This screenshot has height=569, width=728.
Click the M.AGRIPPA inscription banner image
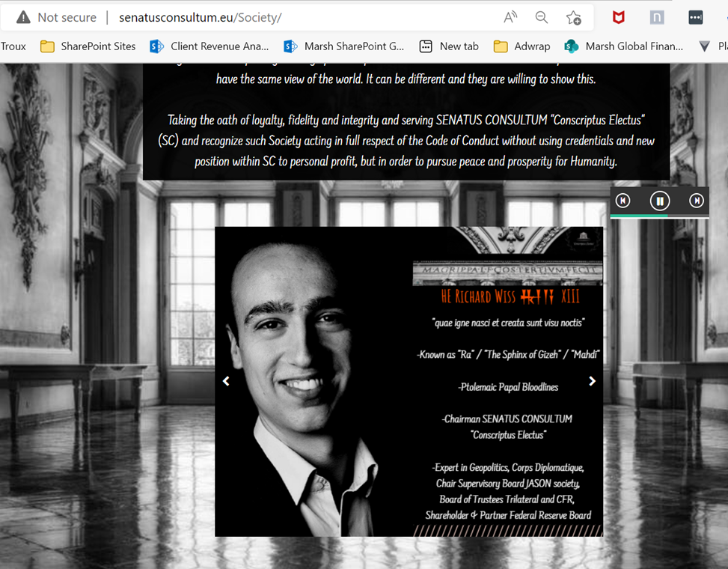point(507,273)
